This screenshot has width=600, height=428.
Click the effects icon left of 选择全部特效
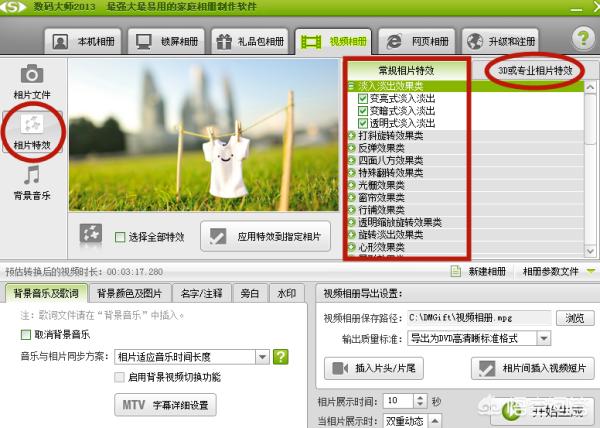click(92, 236)
